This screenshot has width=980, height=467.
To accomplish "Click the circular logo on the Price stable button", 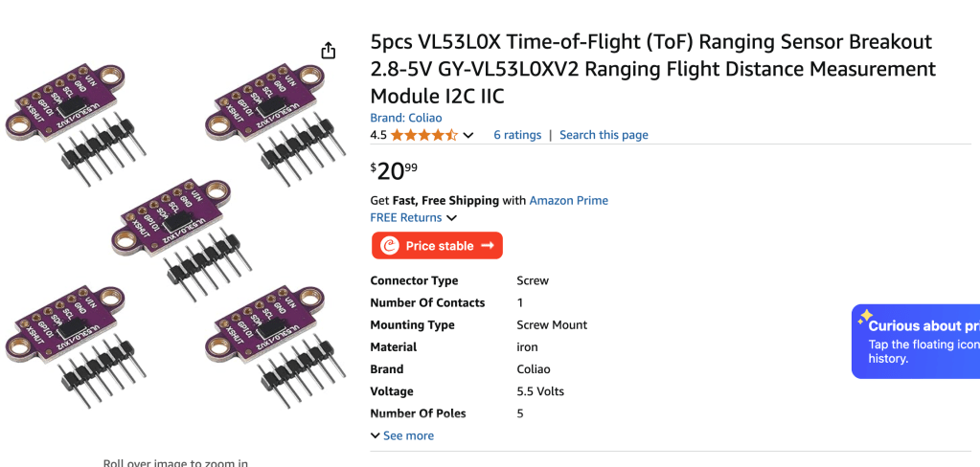I will 390,246.
